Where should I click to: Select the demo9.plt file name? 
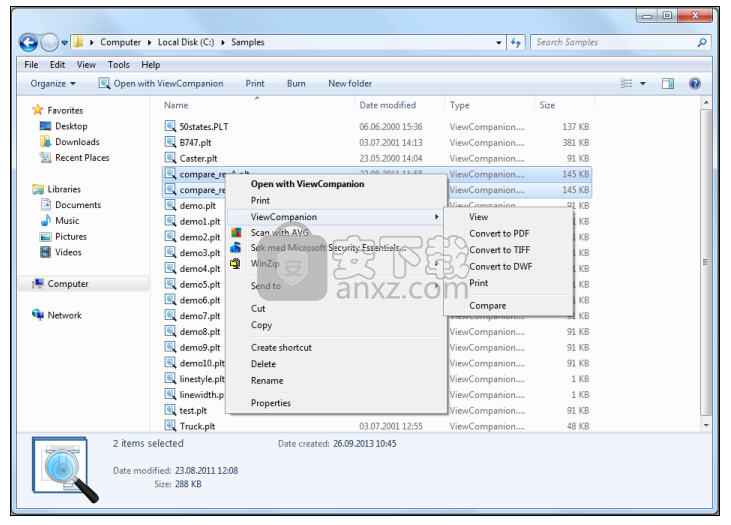(x=200, y=348)
